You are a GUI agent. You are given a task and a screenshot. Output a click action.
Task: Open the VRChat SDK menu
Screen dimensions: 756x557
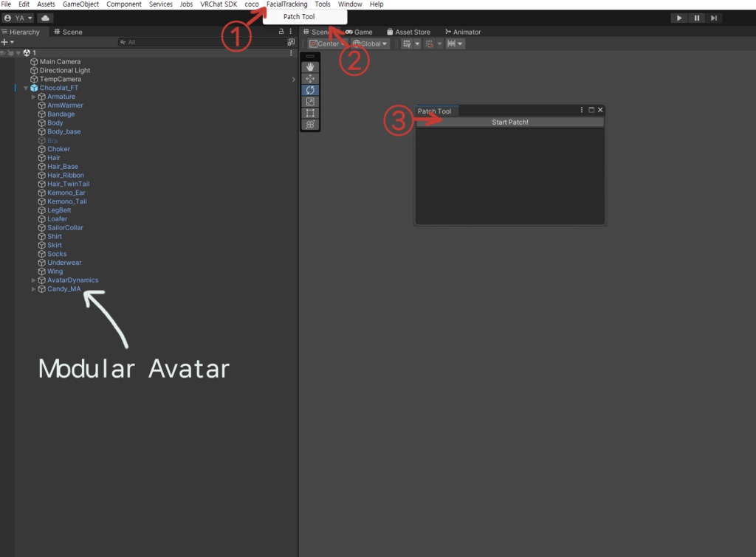tap(219, 4)
